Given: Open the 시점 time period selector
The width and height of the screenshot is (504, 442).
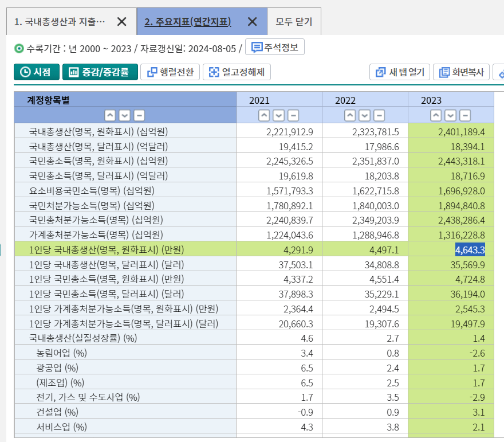Looking at the screenshot, I should [36, 72].
